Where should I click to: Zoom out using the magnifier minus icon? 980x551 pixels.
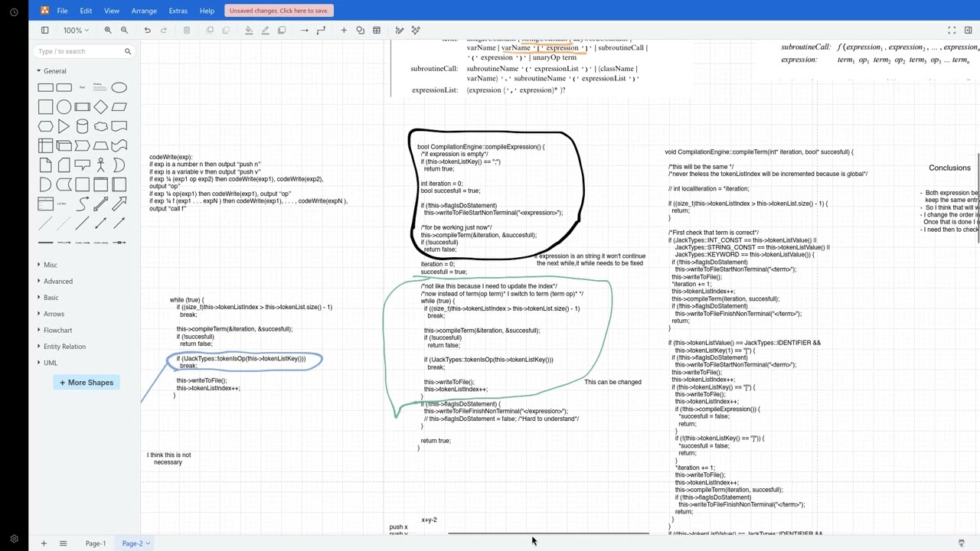(x=124, y=30)
